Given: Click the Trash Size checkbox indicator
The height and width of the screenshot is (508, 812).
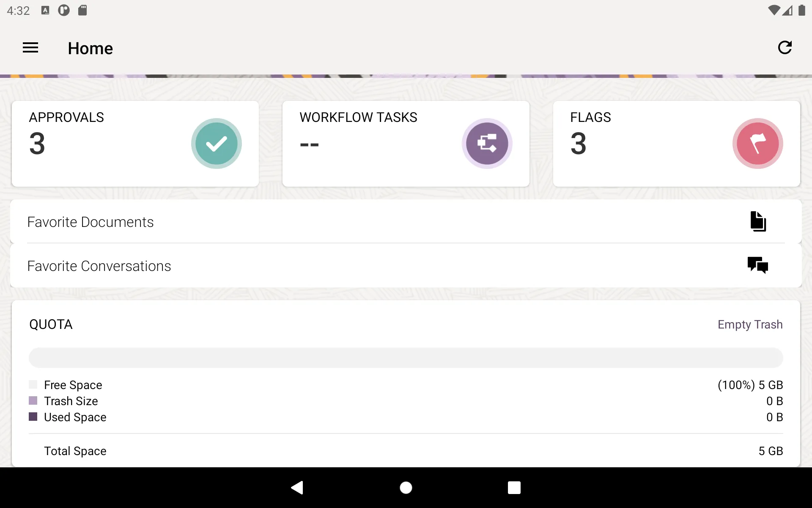Looking at the screenshot, I should tap(33, 400).
